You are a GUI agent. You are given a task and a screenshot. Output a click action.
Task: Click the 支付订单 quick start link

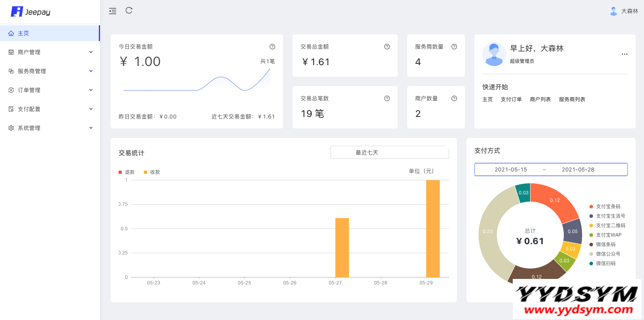[x=511, y=100]
